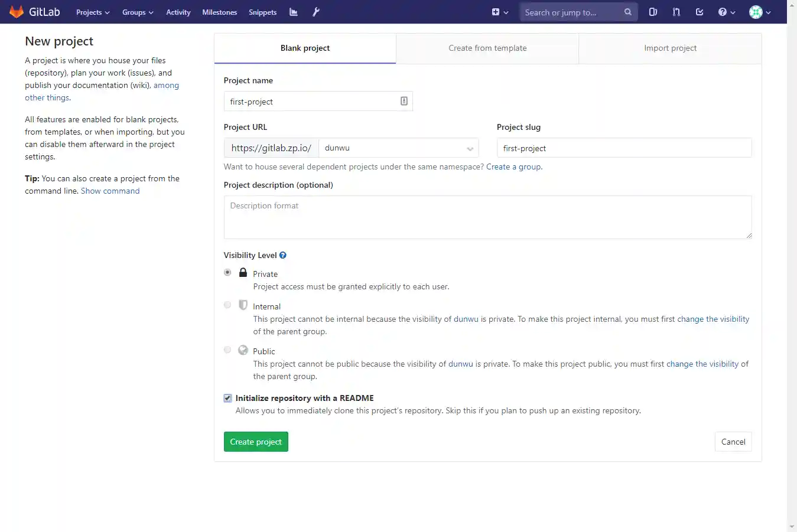
Task: Open the Issues icon in navbar
Action: (653, 12)
